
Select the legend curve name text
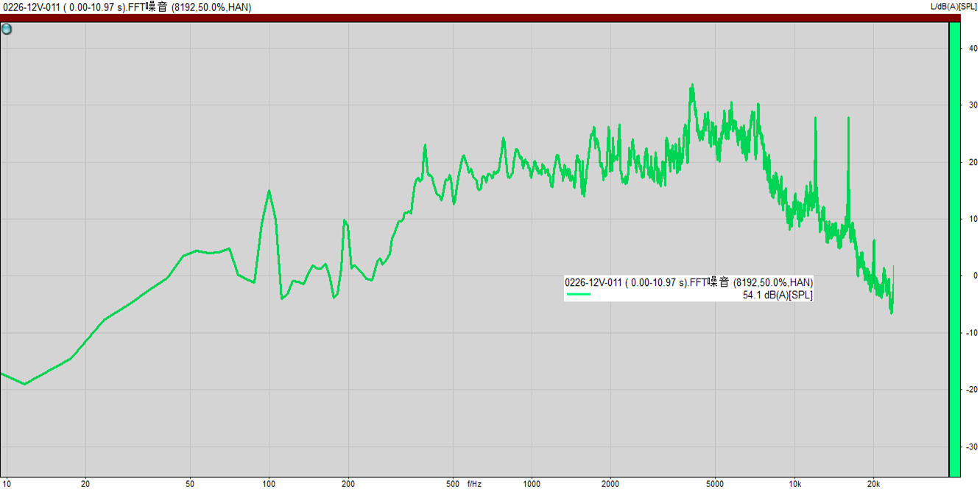[x=688, y=282]
